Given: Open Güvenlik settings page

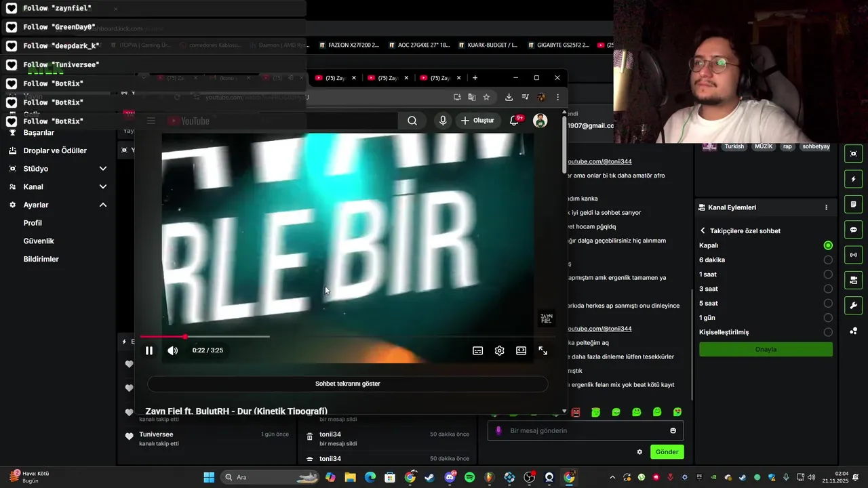Looking at the screenshot, I should (x=39, y=241).
